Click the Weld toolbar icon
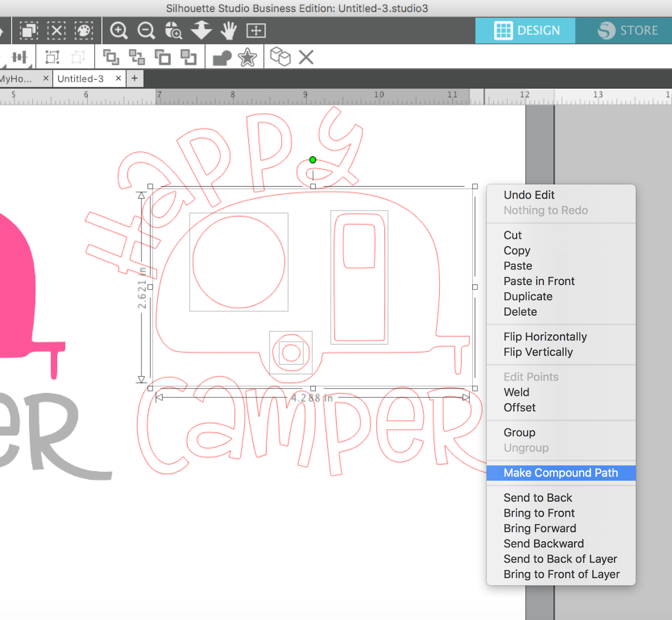672x620 pixels. point(222,58)
